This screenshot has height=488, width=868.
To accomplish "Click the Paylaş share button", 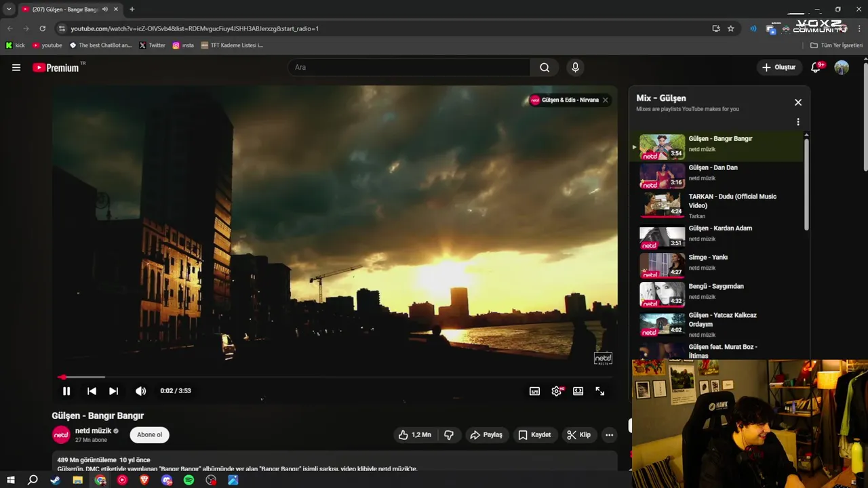I will pyautogui.click(x=486, y=435).
